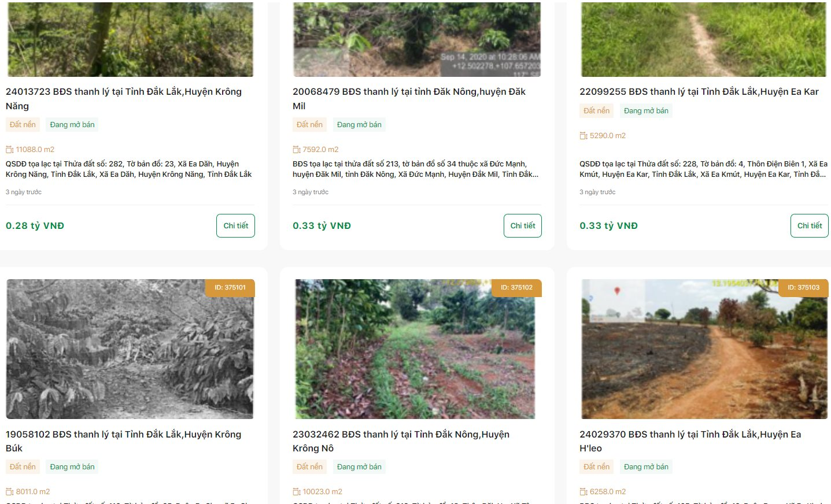Click the area icon beside 7592.0 m2
Image resolution: width=831 pixels, height=504 pixels.
(297, 150)
